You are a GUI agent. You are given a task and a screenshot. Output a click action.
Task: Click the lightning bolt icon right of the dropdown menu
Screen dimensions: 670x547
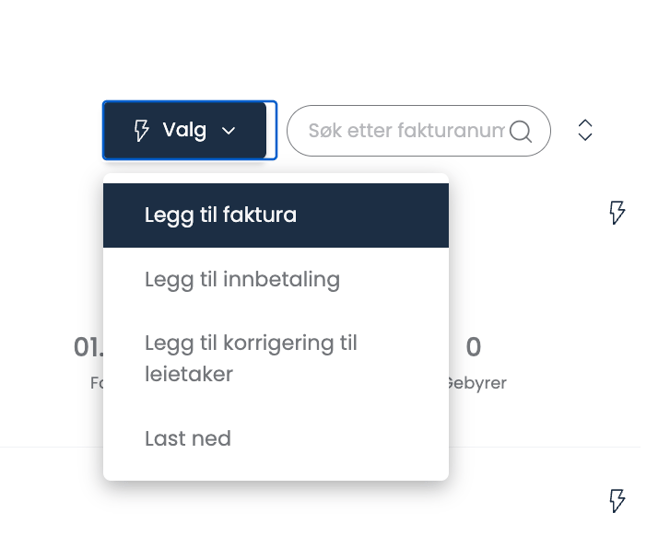coord(617,212)
